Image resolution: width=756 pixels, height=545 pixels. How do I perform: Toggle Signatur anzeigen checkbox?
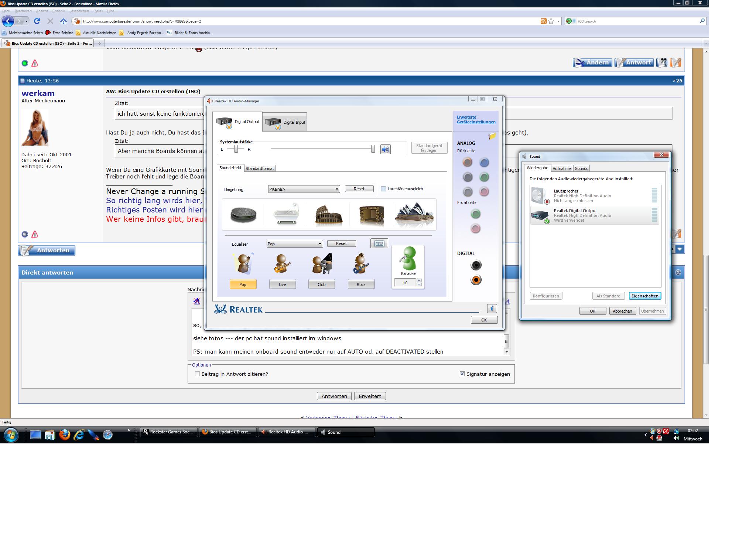[x=462, y=374]
